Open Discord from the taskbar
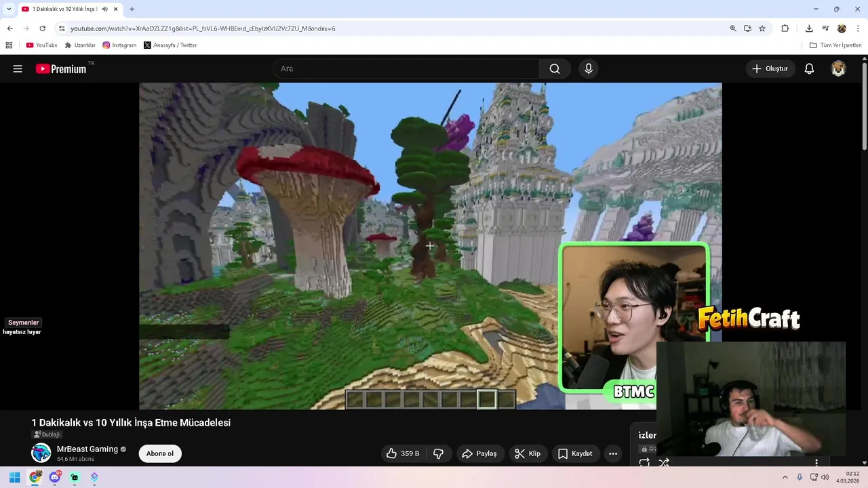Screen dimensions: 868x488 (x=55, y=477)
